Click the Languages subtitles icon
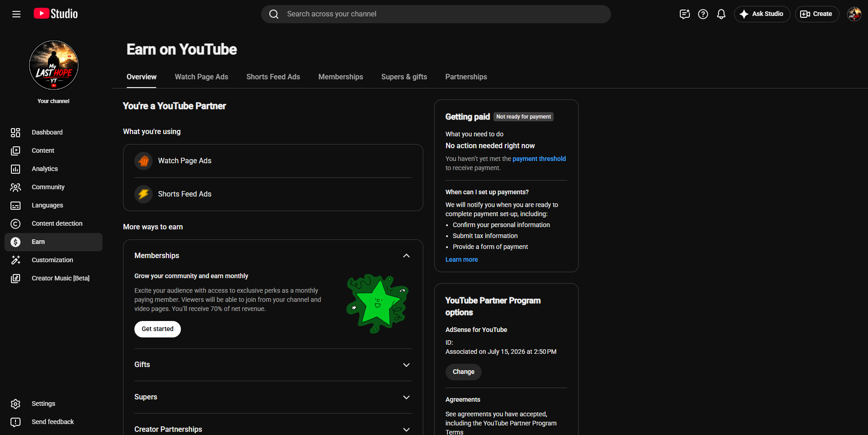This screenshot has width=868, height=435. click(x=15, y=205)
